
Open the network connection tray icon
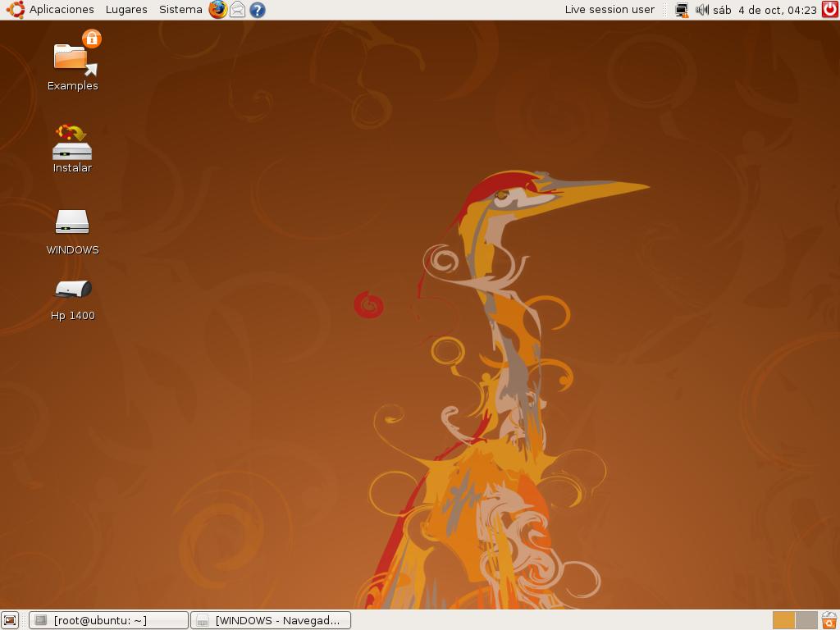(682, 10)
